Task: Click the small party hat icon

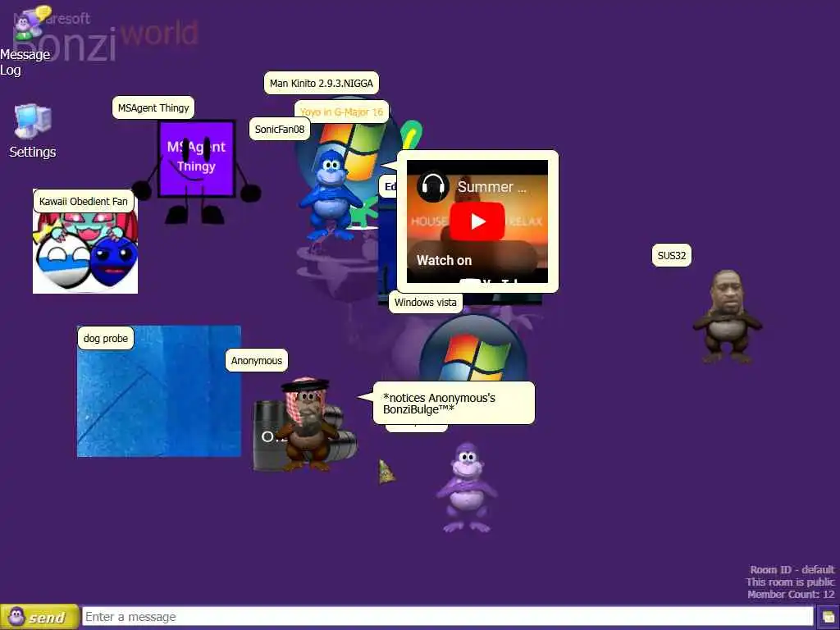Action: (386, 472)
